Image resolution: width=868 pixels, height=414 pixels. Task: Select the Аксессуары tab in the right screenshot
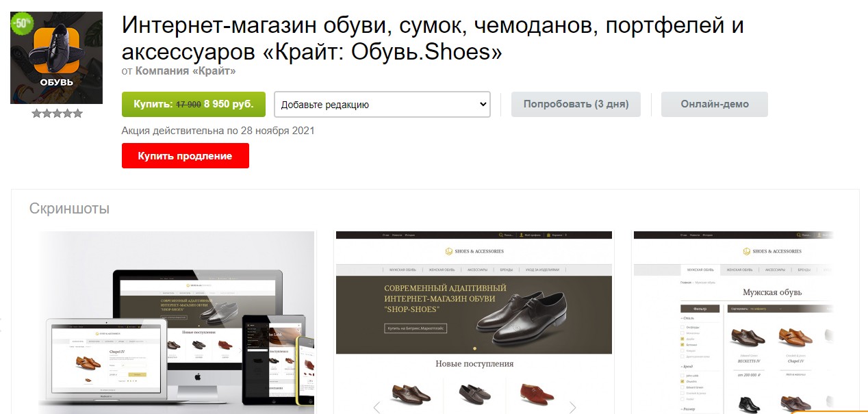(774, 270)
